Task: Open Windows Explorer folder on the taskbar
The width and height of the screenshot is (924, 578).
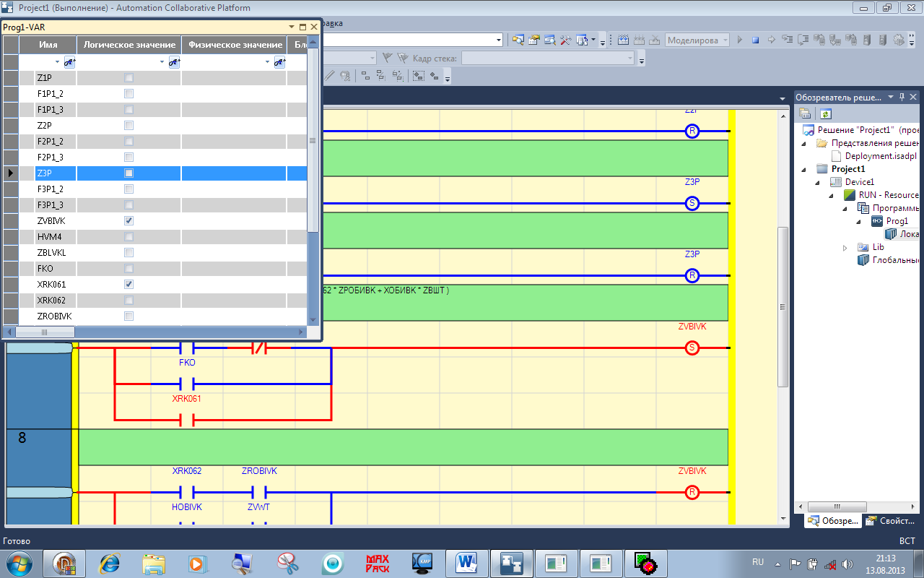Action: (154, 562)
